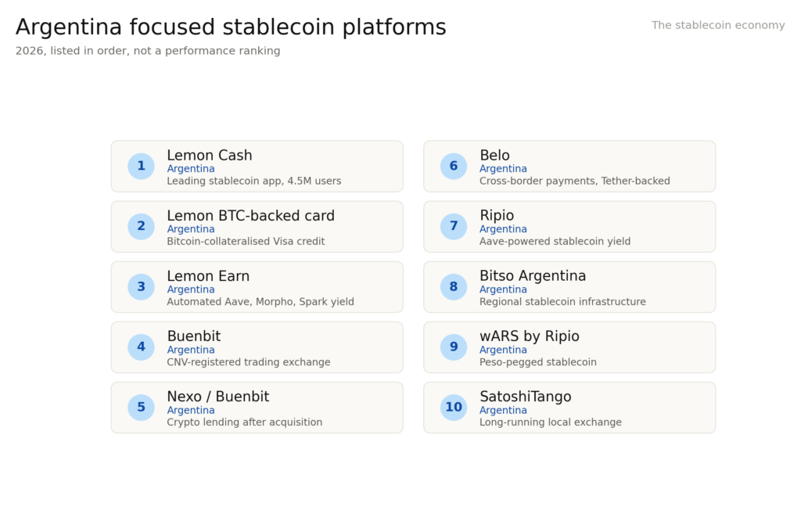Select the Argentina label under SatoshiTango
The image size is (801, 532).
click(503, 410)
